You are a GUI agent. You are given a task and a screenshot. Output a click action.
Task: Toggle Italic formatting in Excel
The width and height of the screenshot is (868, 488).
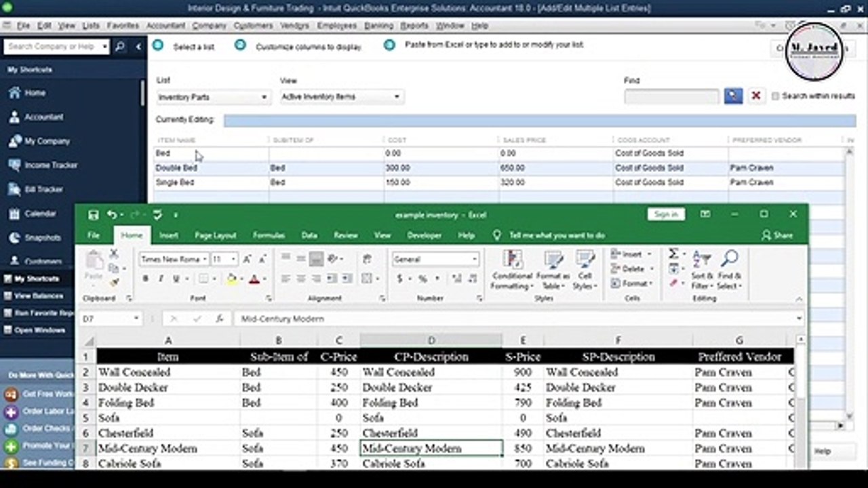161,279
